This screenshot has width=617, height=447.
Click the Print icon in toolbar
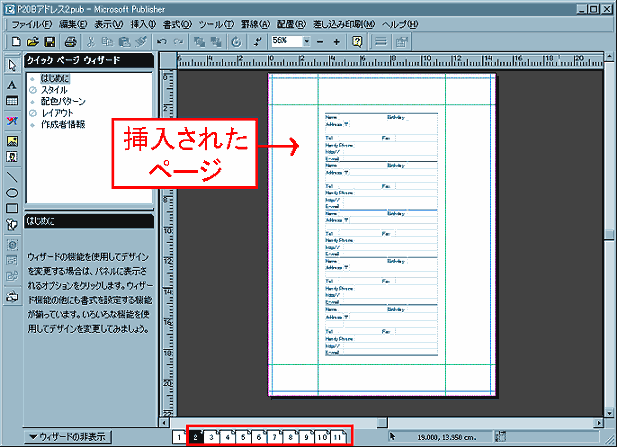pyautogui.click(x=70, y=42)
